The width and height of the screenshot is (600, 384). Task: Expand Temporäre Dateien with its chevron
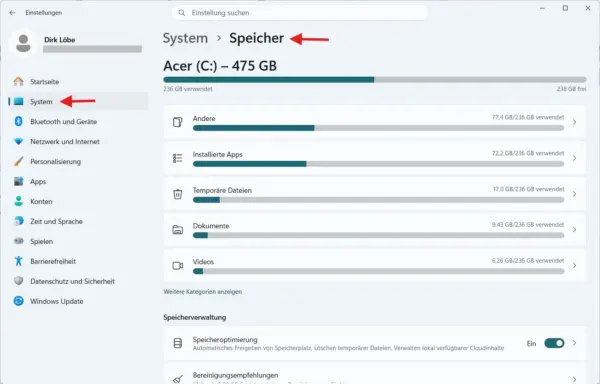(574, 194)
